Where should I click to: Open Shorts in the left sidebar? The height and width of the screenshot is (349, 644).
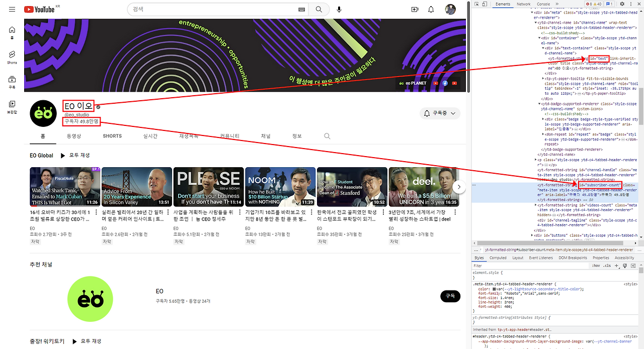click(12, 57)
